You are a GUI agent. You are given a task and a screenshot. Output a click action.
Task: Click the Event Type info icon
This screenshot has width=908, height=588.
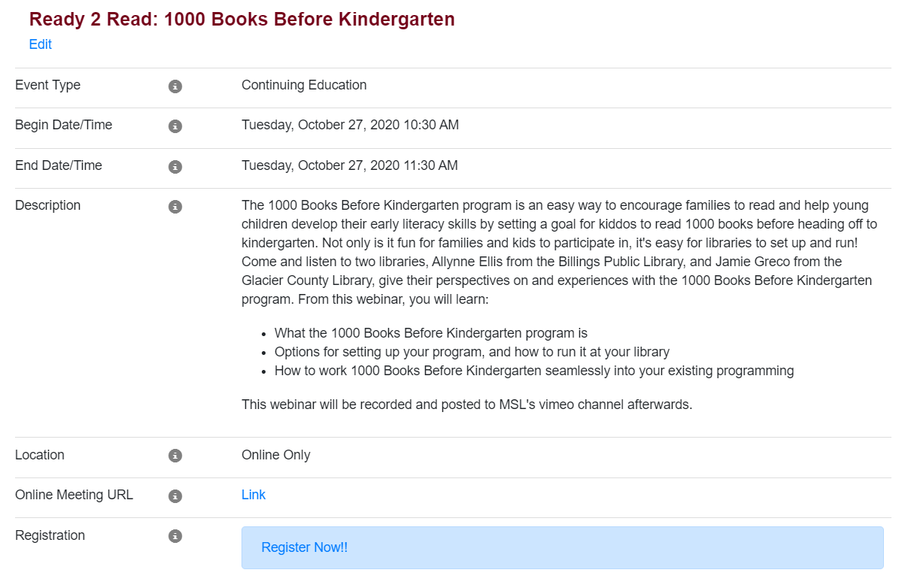tap(175, 86)
